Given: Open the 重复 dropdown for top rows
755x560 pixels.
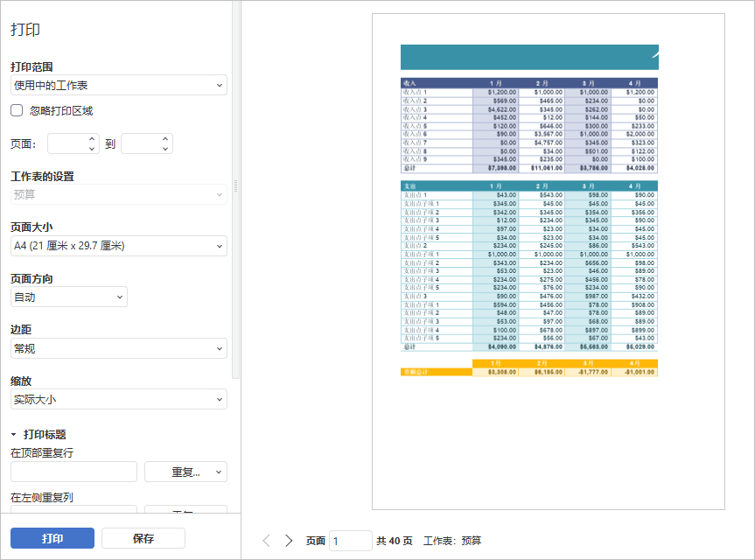Looking at the screenshot, I should [x=185, y=472].
